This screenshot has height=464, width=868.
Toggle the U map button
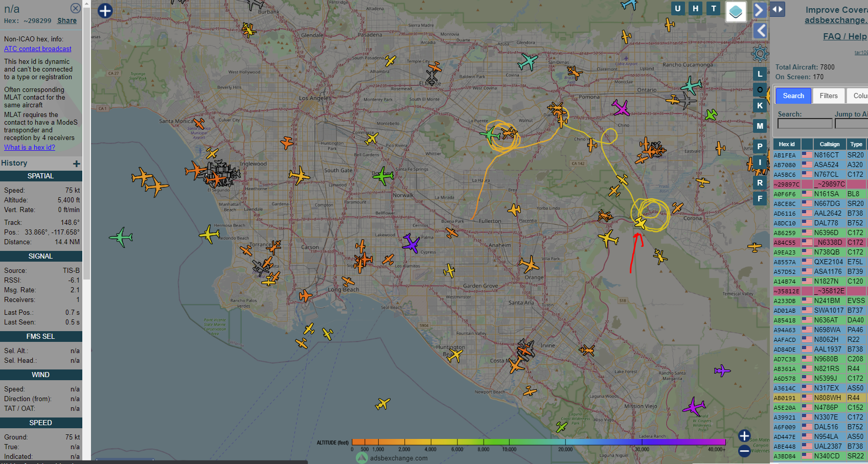(x=677, y=8)
